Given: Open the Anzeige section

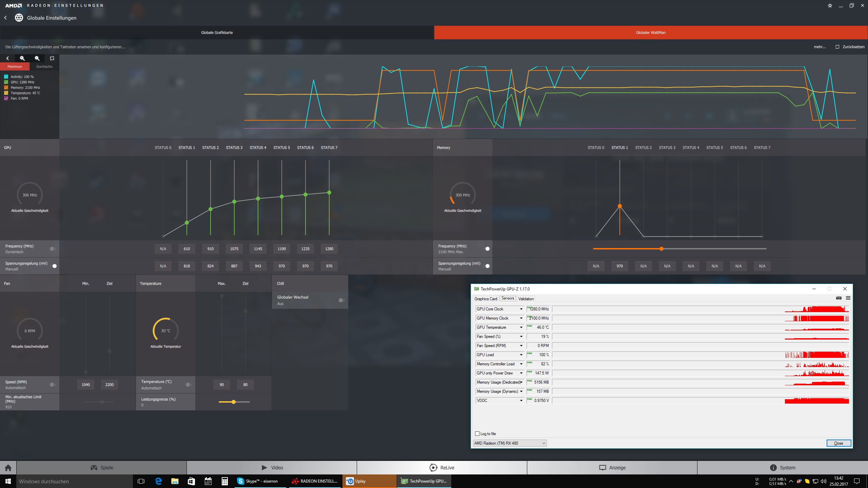Looking at the screenshot, I should pyautogui.click(x=612, y=468).
